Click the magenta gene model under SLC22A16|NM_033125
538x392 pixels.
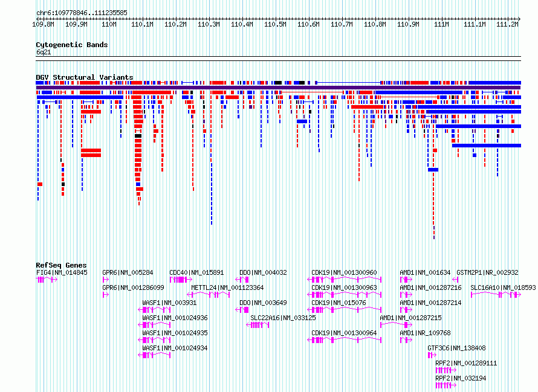258,325
